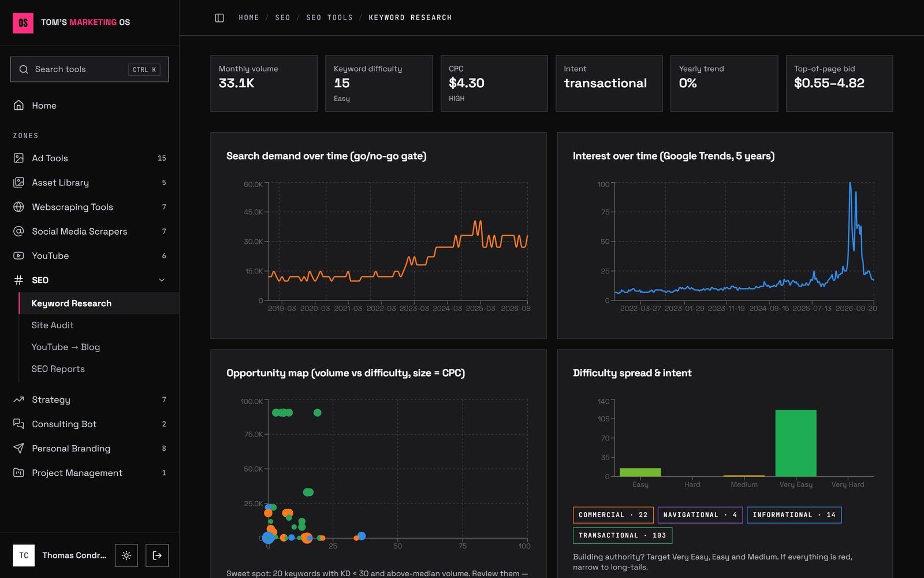924x578 pixels.
Task: Click Search demand over time chart title
Action: tap(326, 156)
